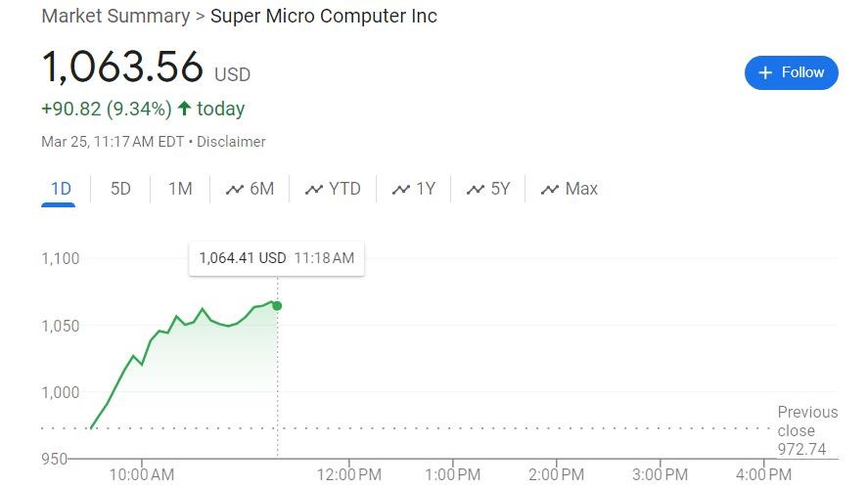This screenshot has width=868, height=489.
Task: Click the trend icon beside Max
Action: click(550, 190)
